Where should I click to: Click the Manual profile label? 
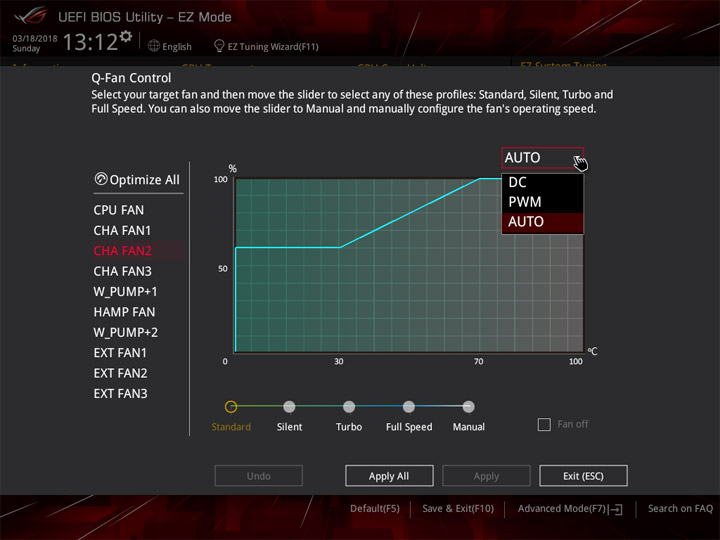(469, 427)
